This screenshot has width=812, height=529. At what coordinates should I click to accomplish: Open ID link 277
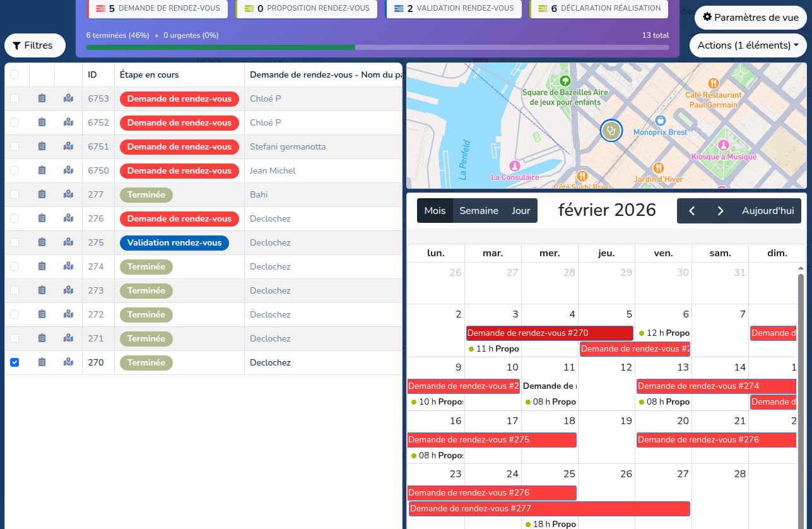click(x=96, y=194)
